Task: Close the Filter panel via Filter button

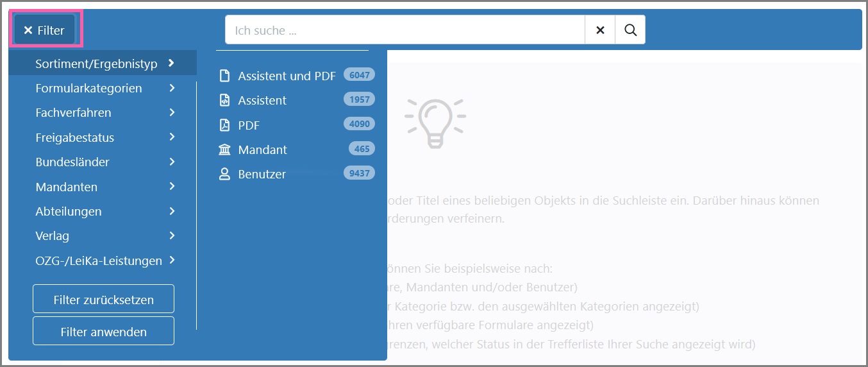Action: click(x=45, y=30)
